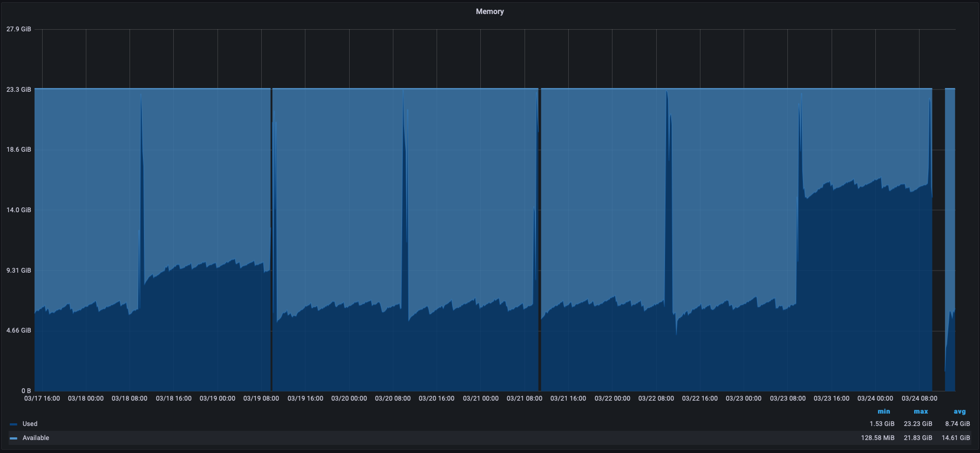The height and width of the screenshot is (453, 980).
Task: Click the 23.3 GiB y-axis label
Action: (19, 90)
